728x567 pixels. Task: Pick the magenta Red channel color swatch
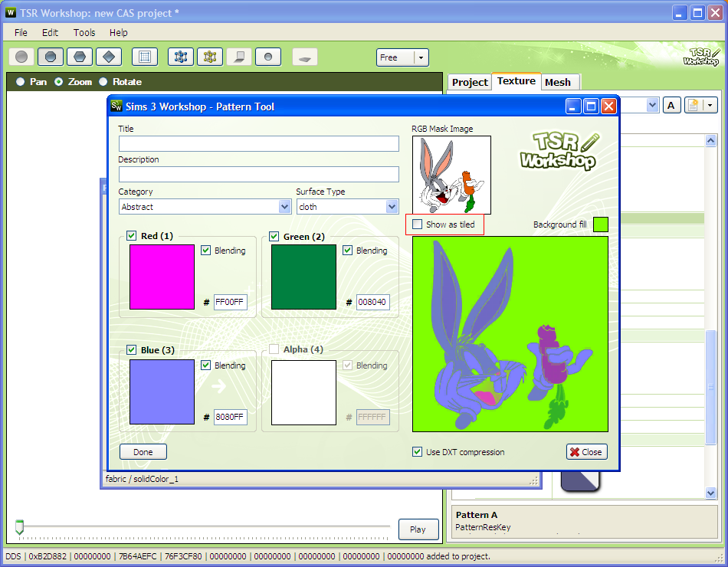(162, 277)
